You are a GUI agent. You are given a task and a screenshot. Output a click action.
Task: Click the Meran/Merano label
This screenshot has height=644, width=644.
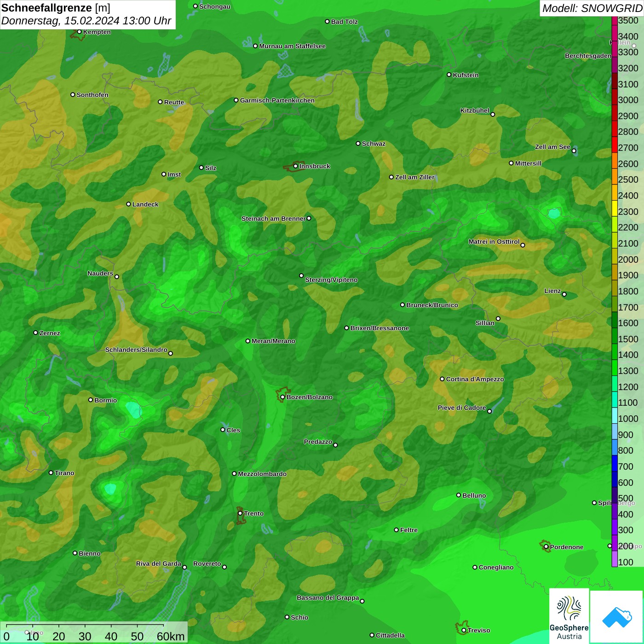[273, 341]
